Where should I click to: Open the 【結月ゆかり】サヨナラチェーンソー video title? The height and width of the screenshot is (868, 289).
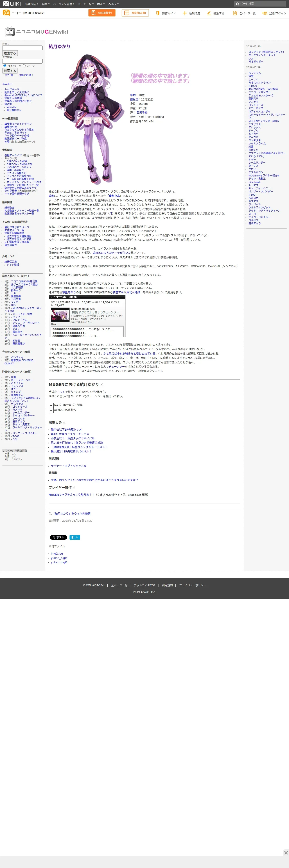(95, 312)
